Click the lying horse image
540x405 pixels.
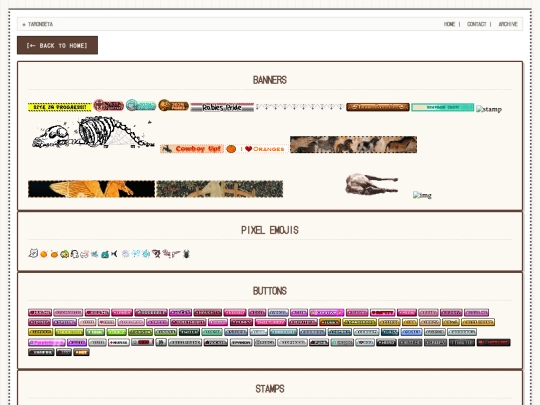pyautogui.click(x=371, y=184)
